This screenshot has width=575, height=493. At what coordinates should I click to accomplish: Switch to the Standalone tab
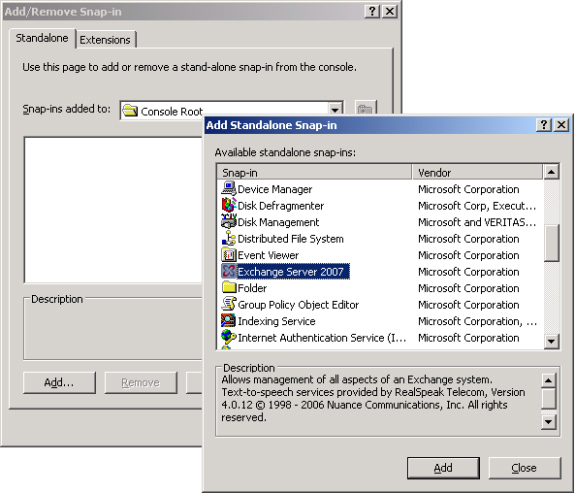click(x=42, y=38)
